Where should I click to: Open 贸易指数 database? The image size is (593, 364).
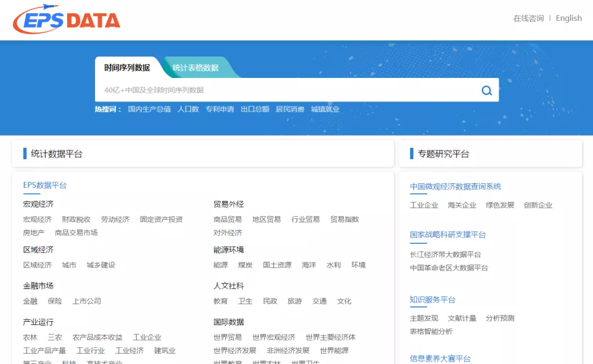point(344,219)
